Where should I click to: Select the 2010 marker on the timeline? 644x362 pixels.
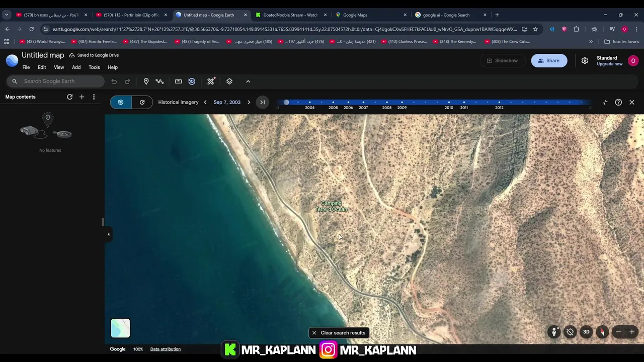[449, 103]
